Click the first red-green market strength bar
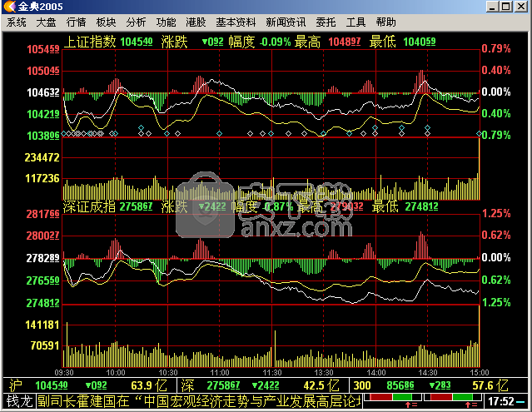The width and height of the screenshot is (532, 412). [393, 397]
